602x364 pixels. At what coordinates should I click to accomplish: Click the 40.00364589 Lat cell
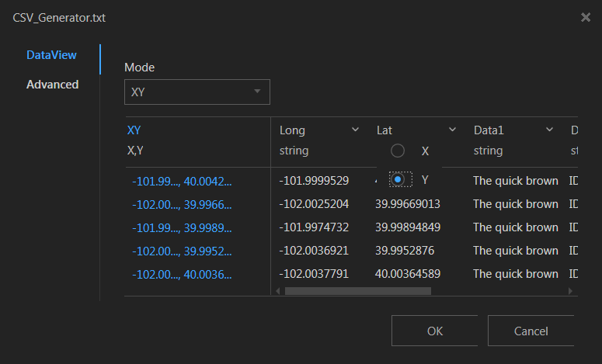point(408,274)
